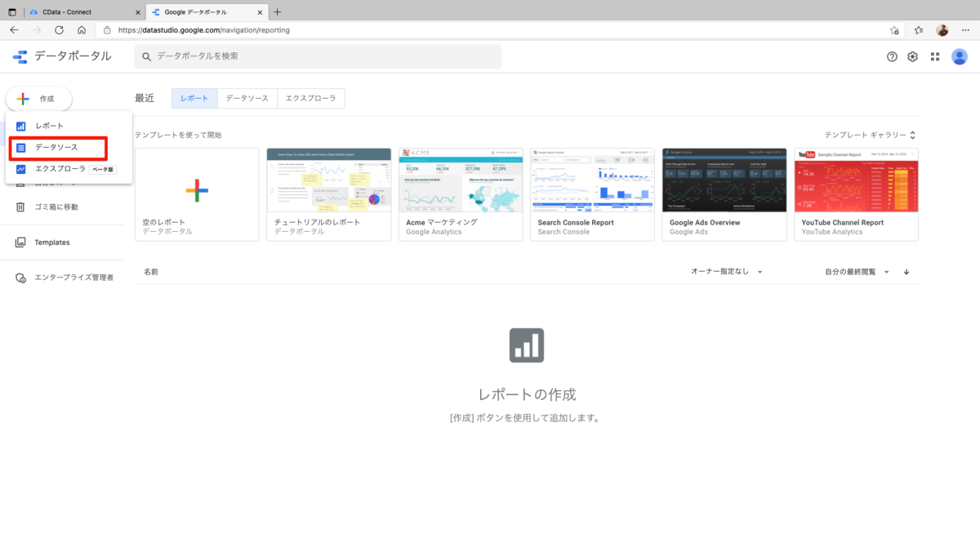Image resolution: width=980 pixels, height=551 pixels.
Task: Click the browser back arrow
Action: [x=14, y=29]
